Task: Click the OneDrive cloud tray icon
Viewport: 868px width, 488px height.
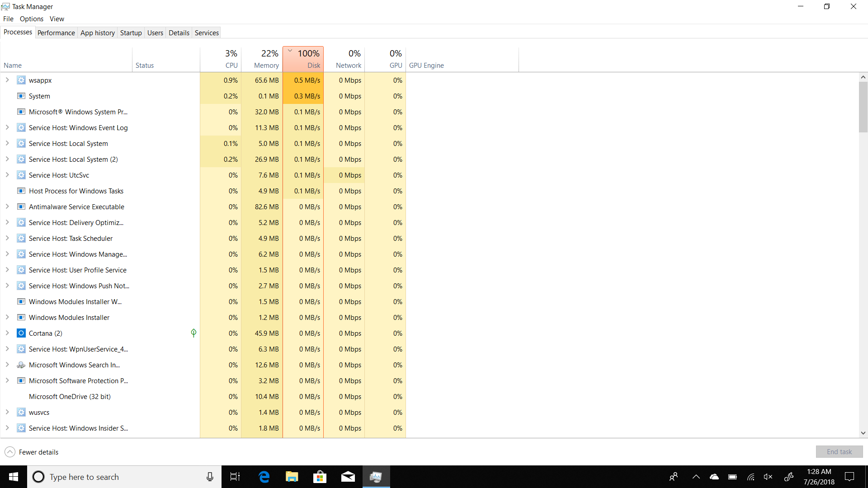Action: tap(714, 477)
